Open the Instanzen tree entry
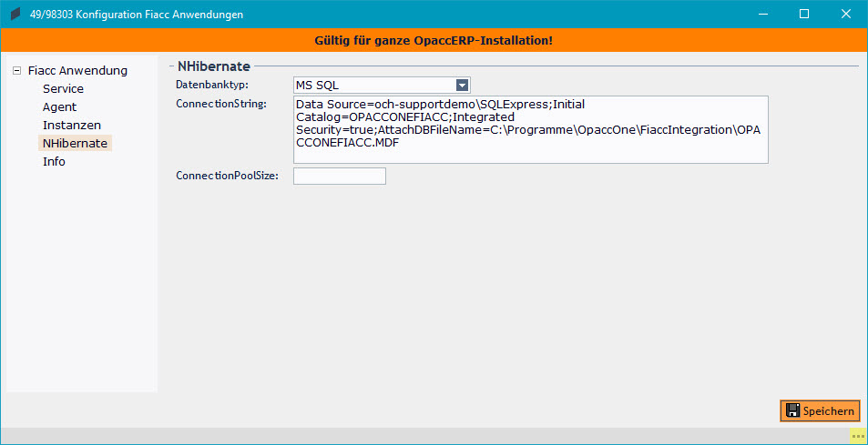The height and width of the screenshot is (445, 868). point(71,126)
